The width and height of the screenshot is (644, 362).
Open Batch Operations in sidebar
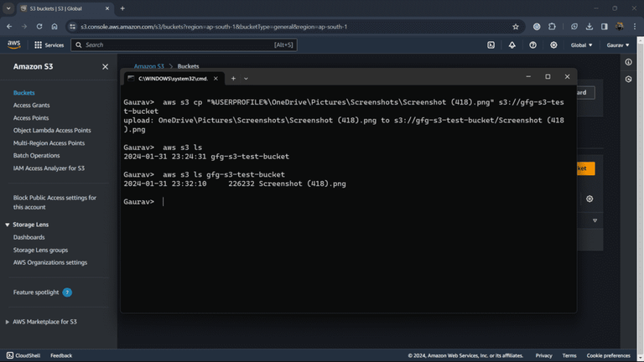click(x=36, y=156)
